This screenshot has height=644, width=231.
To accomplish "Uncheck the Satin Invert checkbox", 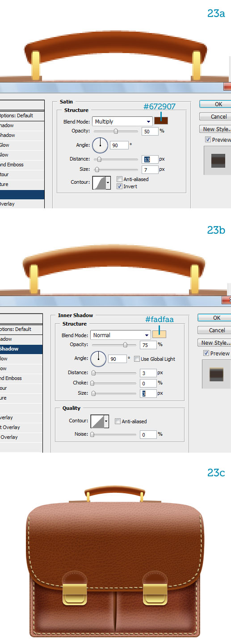I will pyautogui.click(x=119, y=186).
